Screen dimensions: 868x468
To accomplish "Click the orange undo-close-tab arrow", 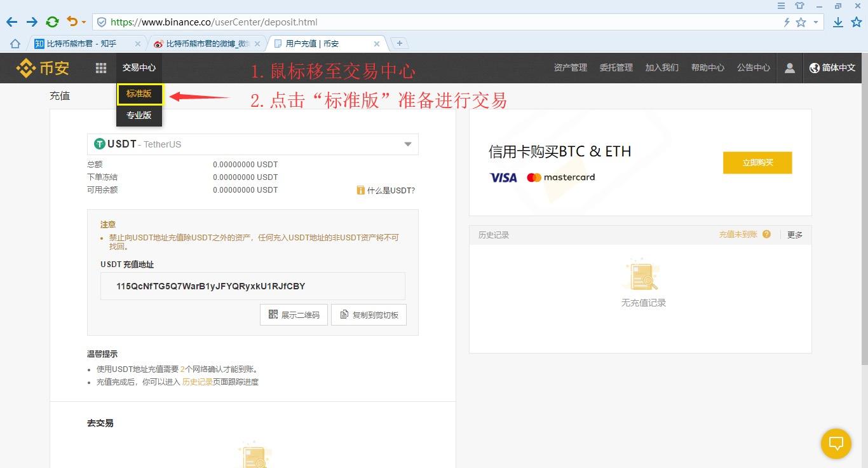I will [72, 22].
